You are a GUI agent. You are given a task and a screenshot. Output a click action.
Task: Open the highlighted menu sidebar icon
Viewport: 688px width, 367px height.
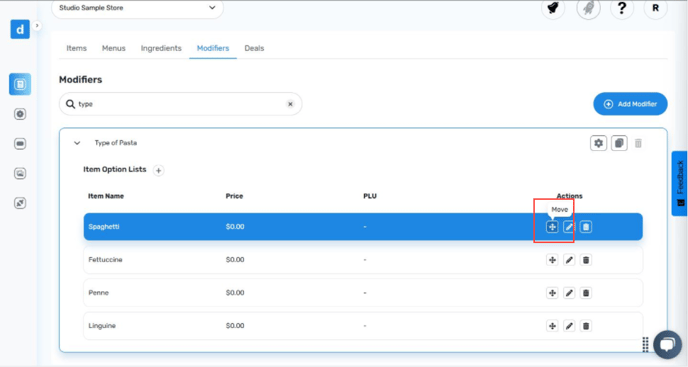[20, 84]
